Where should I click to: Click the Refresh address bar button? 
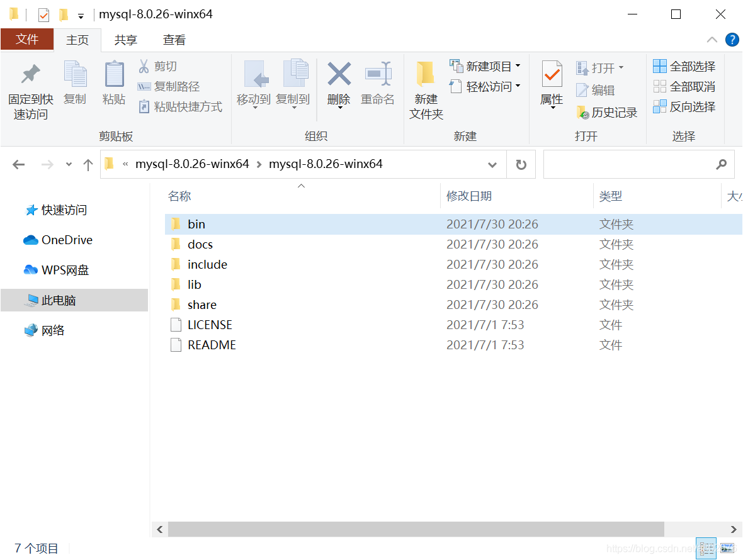(x=521, y=164)
